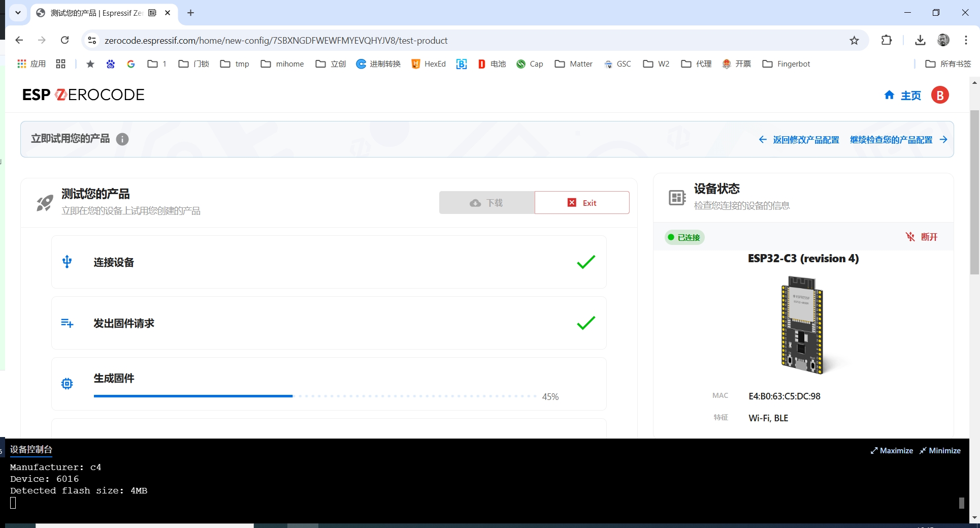
Task: Click the right arrow after 继续检查您的产品配置
Action: point(943,140)
